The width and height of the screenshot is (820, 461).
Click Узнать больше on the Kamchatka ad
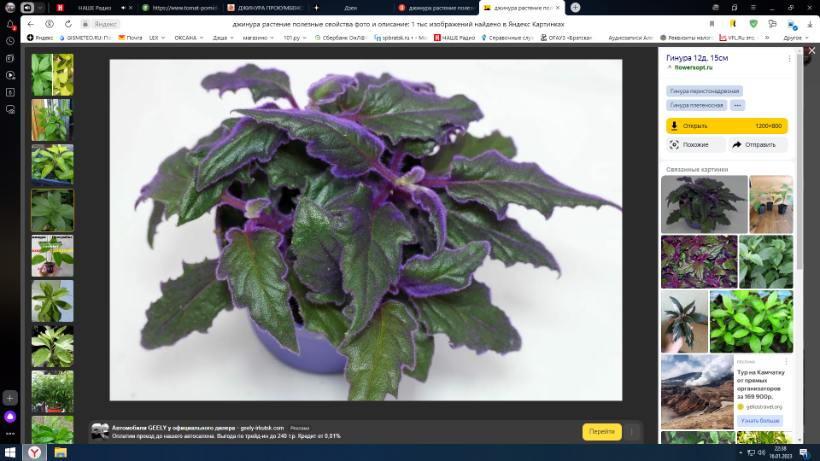pos(760,421)
